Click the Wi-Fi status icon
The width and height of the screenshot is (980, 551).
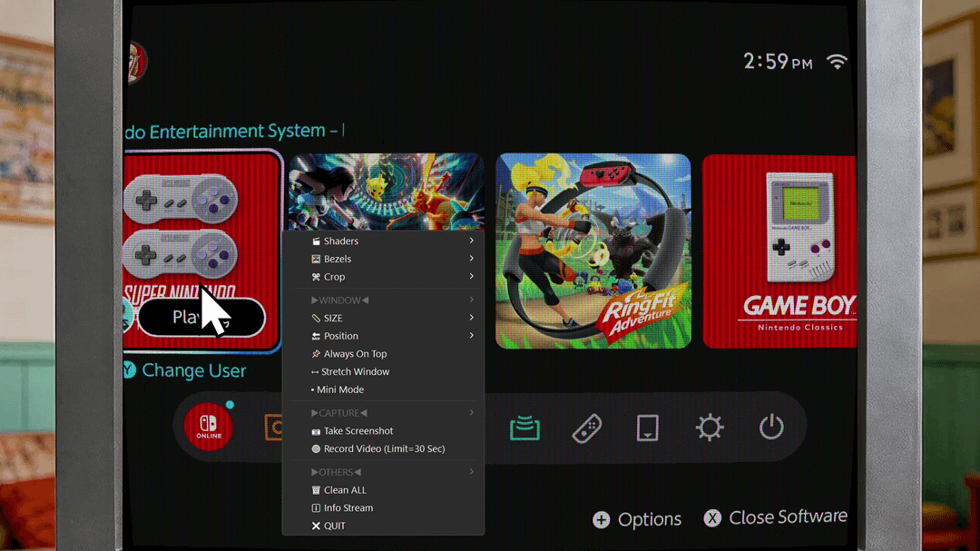coord(837,62)
